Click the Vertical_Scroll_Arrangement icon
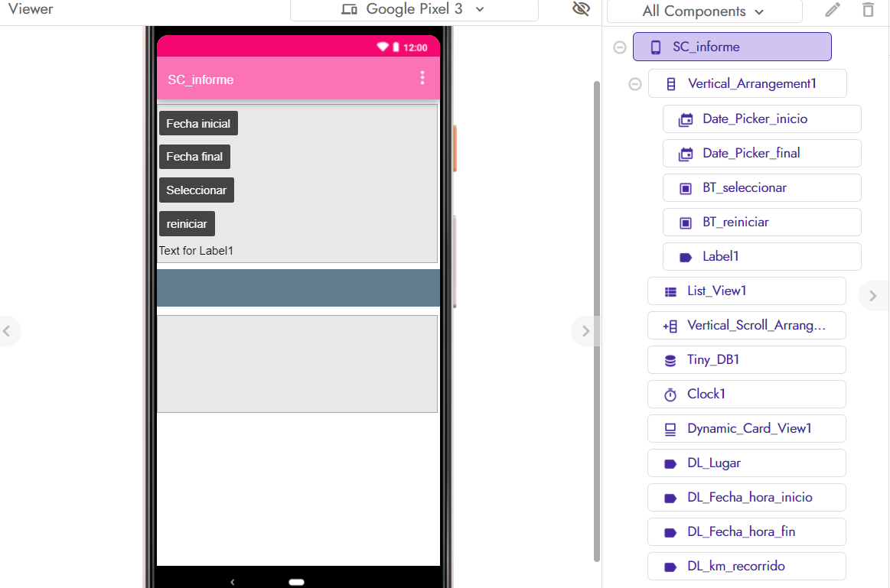This screenshot has width=890, height=588. click(670, 326)
